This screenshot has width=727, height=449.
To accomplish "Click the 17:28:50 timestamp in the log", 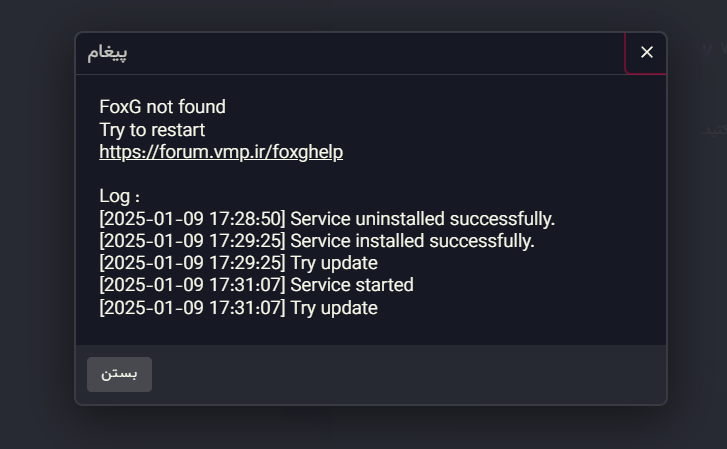I will click(192, 219).
